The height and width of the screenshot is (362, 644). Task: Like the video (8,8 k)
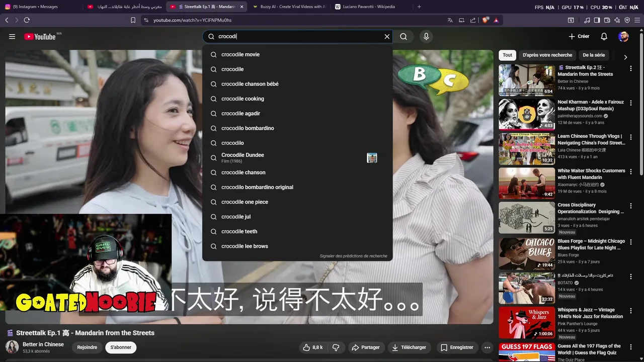point(312,347)
